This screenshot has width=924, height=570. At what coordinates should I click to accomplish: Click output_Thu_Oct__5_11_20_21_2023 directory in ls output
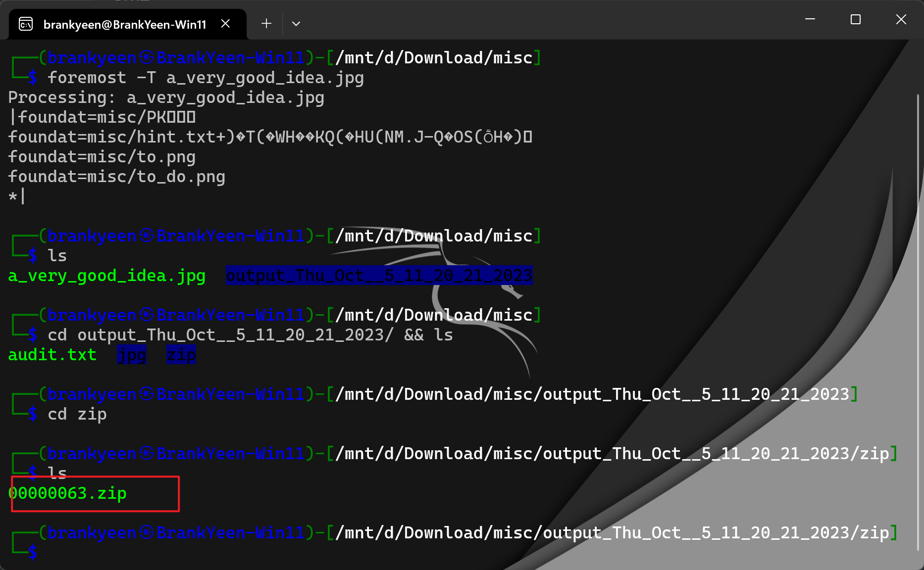(379, 275)
